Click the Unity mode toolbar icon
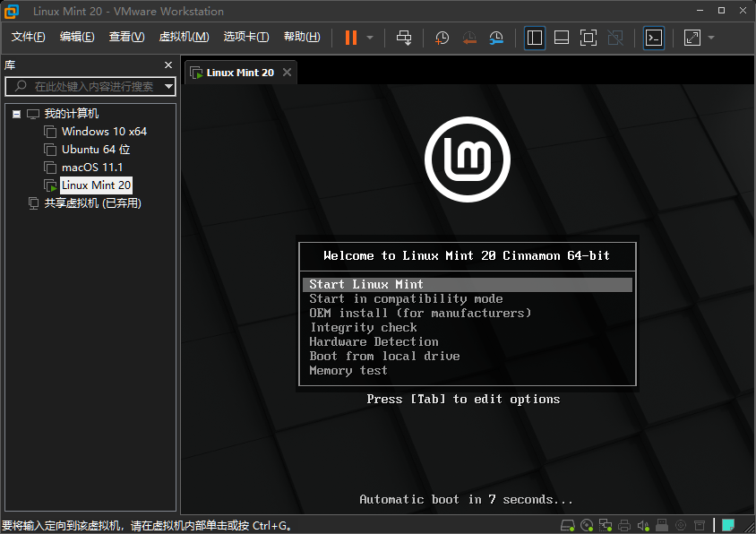Viewport: 756px width, 534px height. (x=615, y=38)
